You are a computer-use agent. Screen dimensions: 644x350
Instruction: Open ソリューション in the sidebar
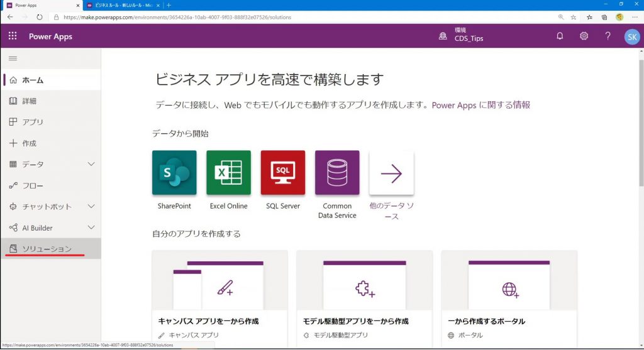(51, 249)
